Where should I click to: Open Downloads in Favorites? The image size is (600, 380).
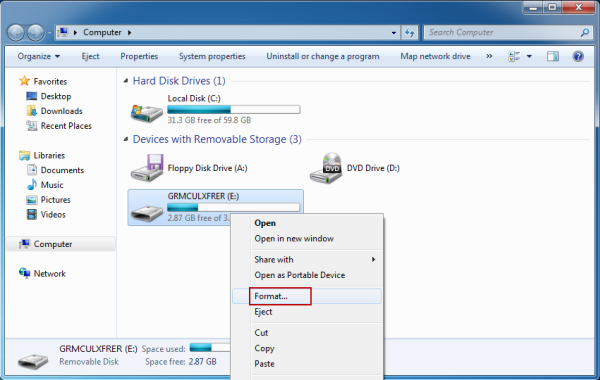(x=62, y=111)
